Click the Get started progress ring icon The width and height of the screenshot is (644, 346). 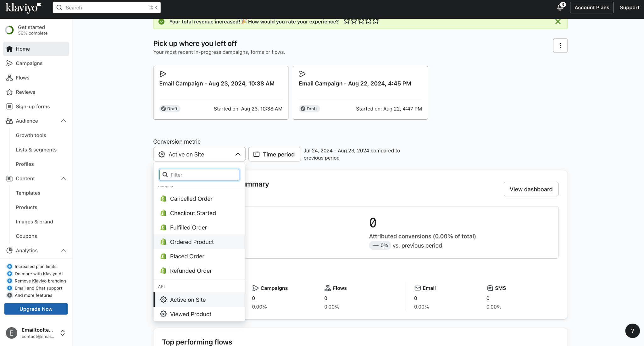[9, 30]
